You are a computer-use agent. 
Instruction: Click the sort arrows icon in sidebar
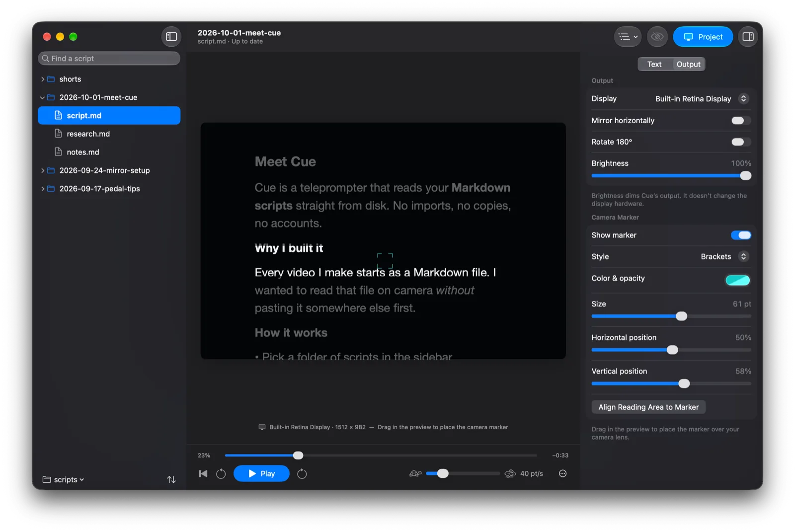pos(171,480)
